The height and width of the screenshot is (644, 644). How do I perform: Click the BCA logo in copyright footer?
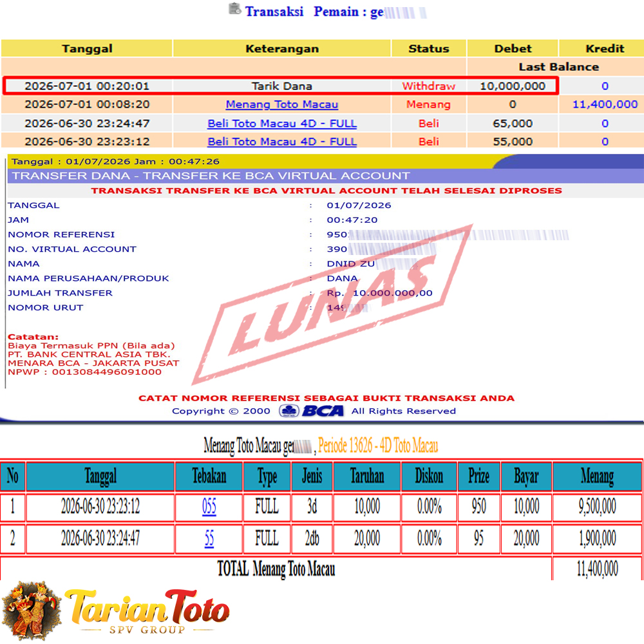point(311,411)
